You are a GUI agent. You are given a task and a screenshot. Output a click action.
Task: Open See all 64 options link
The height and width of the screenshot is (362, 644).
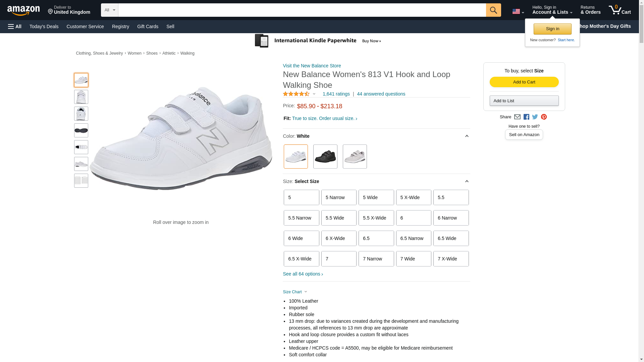click(303, 274)
